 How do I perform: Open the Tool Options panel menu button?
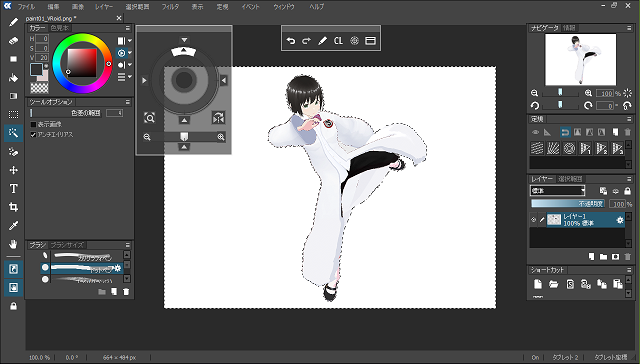pyautogui.click(x=127, y=102)
